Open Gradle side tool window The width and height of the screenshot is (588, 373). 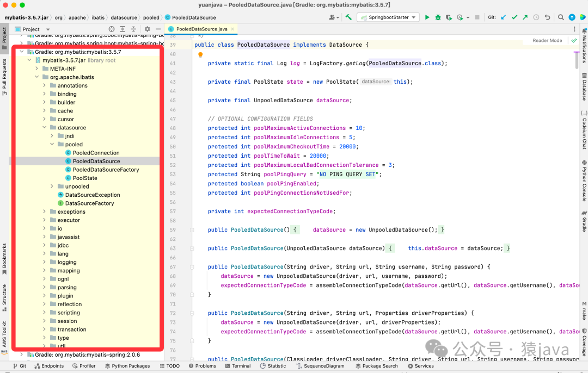pyautogui.click(x=584, y=221)
